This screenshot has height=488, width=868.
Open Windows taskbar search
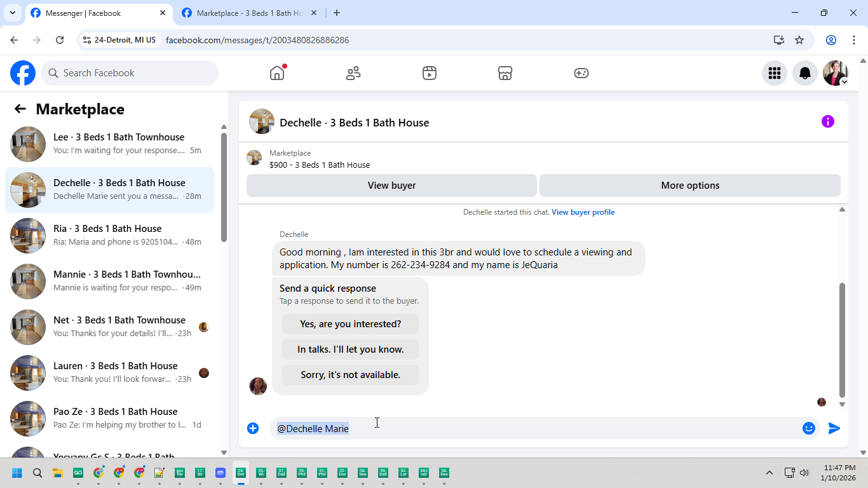coord(37,473)
